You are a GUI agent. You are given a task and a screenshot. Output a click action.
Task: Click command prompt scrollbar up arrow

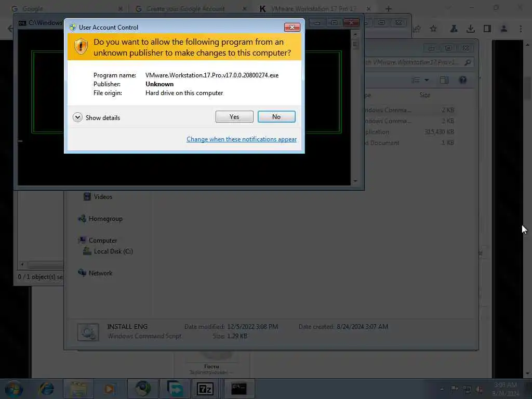pos(355,34)
